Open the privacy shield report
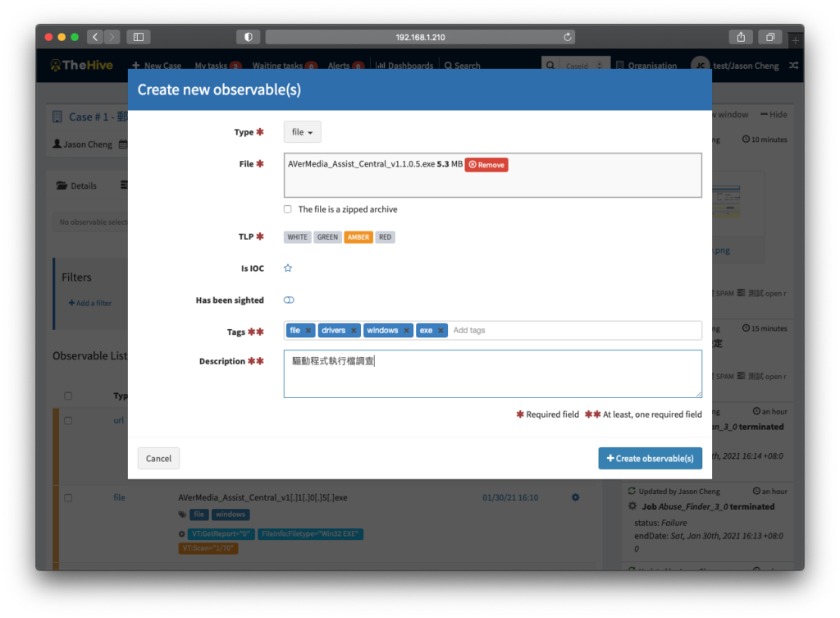The height and width of the screenshot is (618, 840). click(248, 37)
